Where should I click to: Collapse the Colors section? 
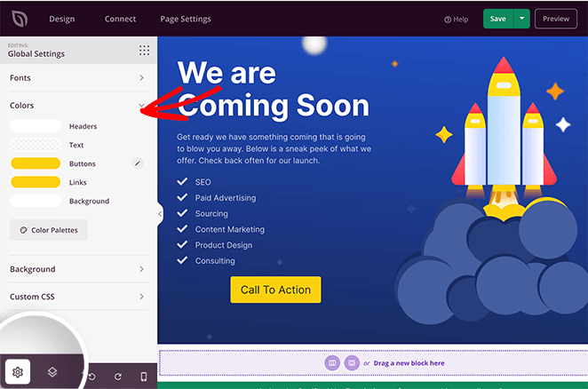tap(77, 105)
